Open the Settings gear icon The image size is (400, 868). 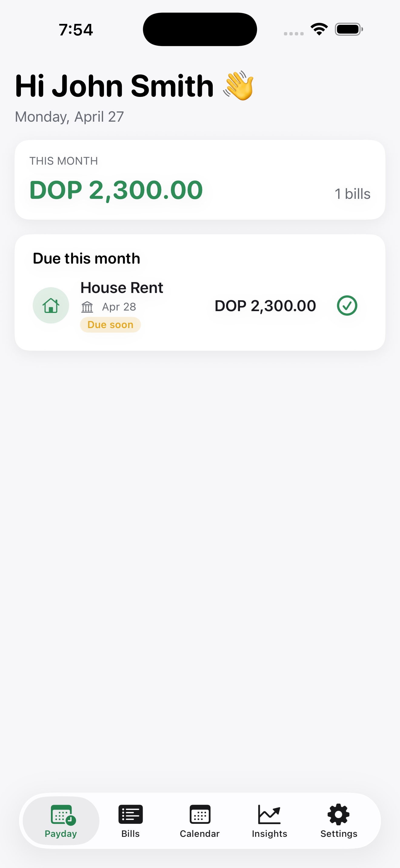point(338,815)
